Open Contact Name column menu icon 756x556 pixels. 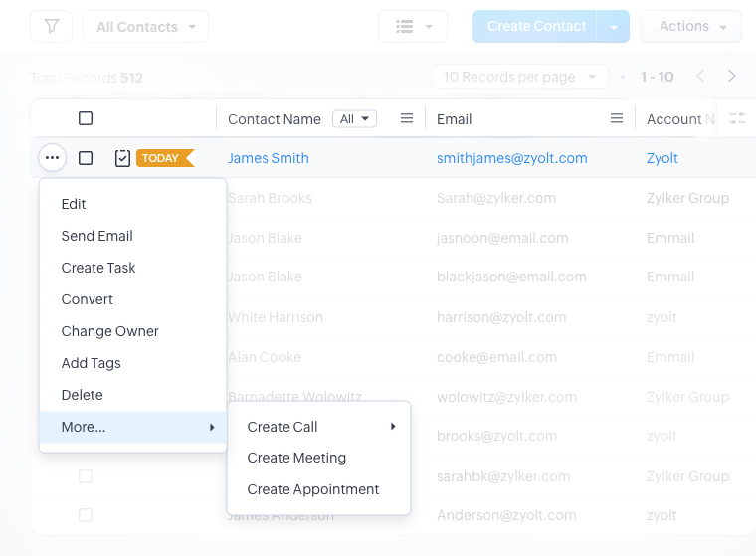(x=406, y=119)
